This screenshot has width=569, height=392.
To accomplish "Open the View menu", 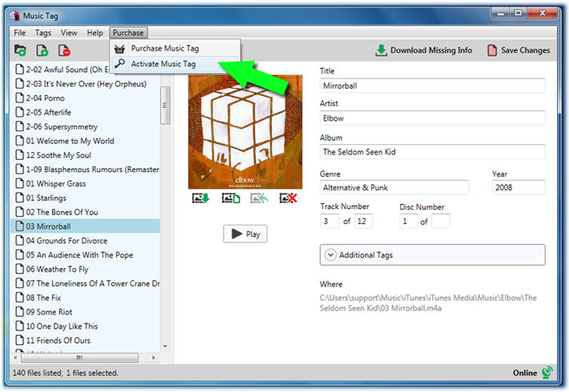I will tap(69, 33).
